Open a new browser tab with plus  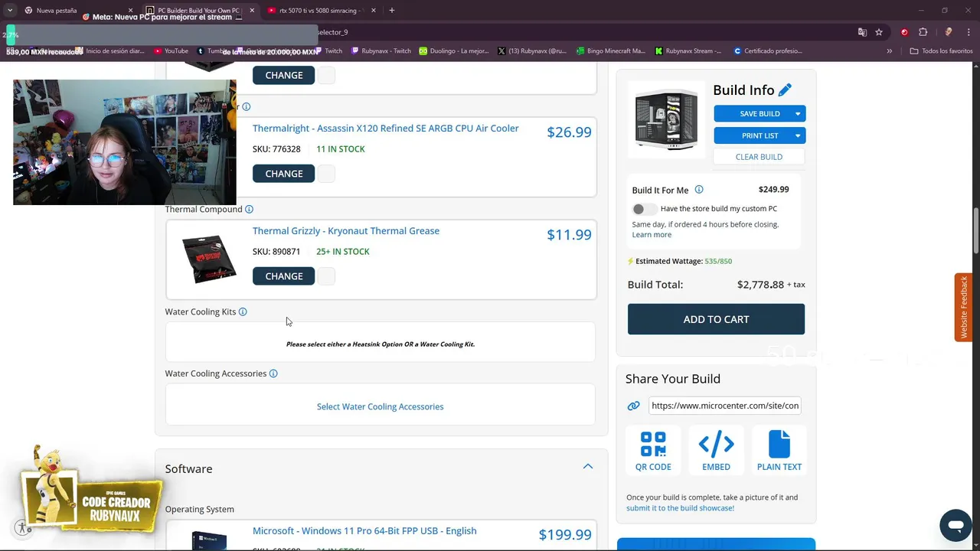point(391,11)
